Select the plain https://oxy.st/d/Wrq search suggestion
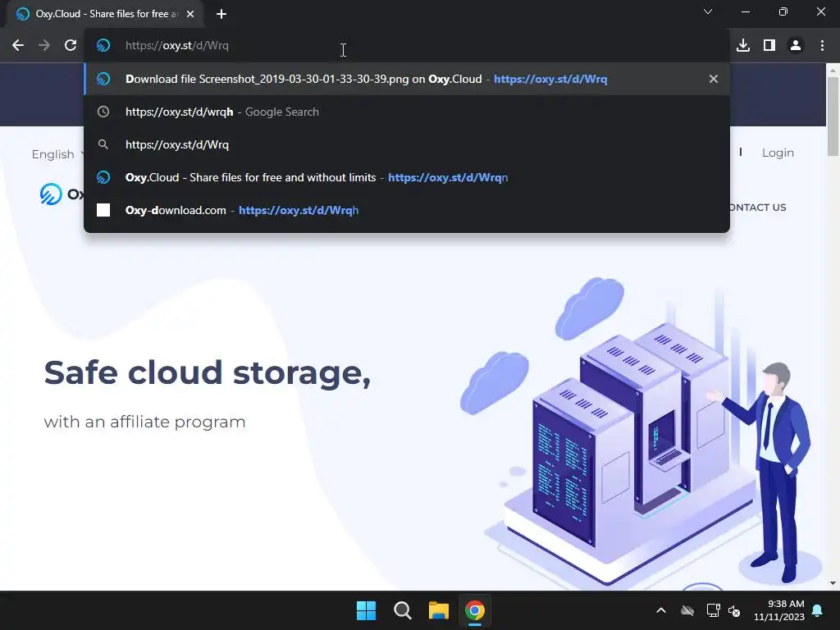The height and width of the screenshot is (630, 840). 407,144
